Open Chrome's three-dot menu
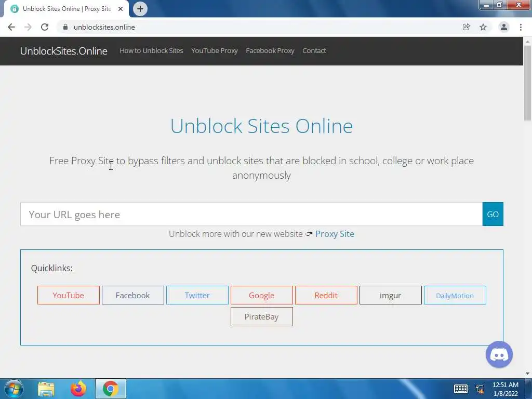This screenshot has height=399, width=532. tap(521, 27)
